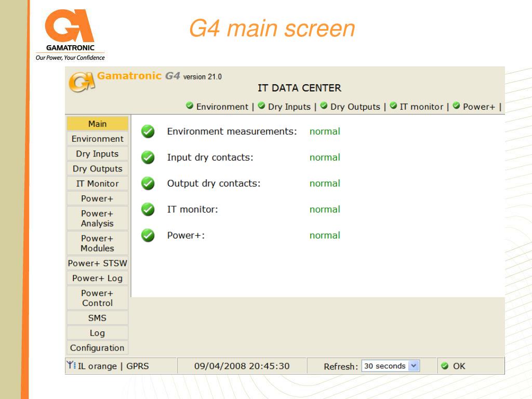Click the green check icon beside Dry Outputs link

[x=324, y=105]
